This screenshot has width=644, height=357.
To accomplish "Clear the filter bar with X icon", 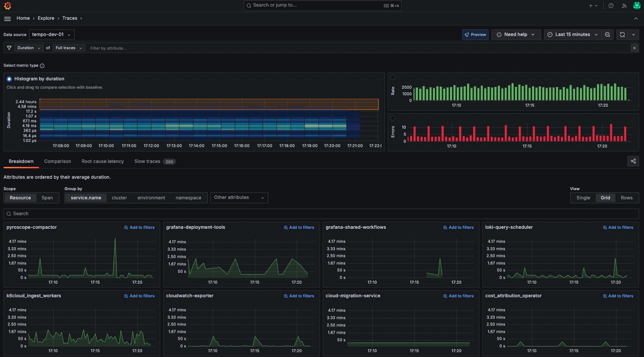I will 634,48.
